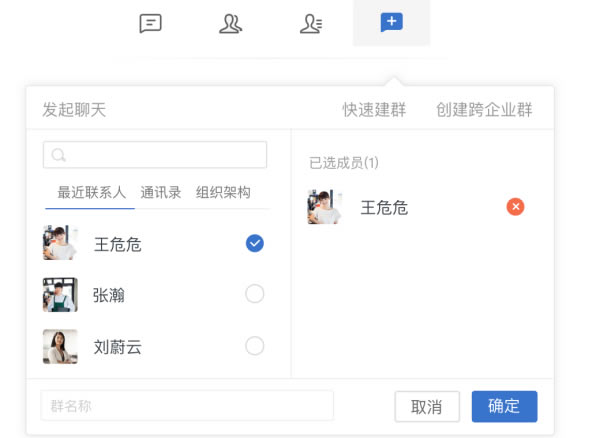Click the name 刘蔚云 in the list

point(117,347)
